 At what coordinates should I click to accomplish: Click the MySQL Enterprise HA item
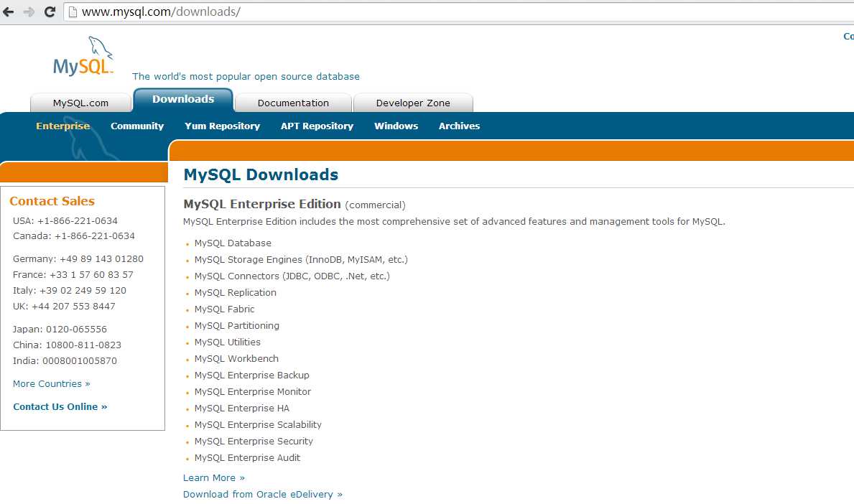pyautogui.click(x=242, y=409)
